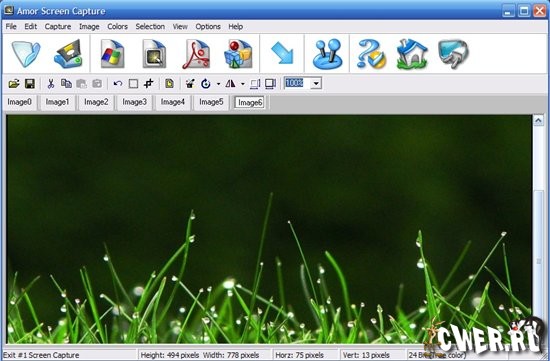Click the question mark Help icon
550x361 pixels.
tap(371, 54)
